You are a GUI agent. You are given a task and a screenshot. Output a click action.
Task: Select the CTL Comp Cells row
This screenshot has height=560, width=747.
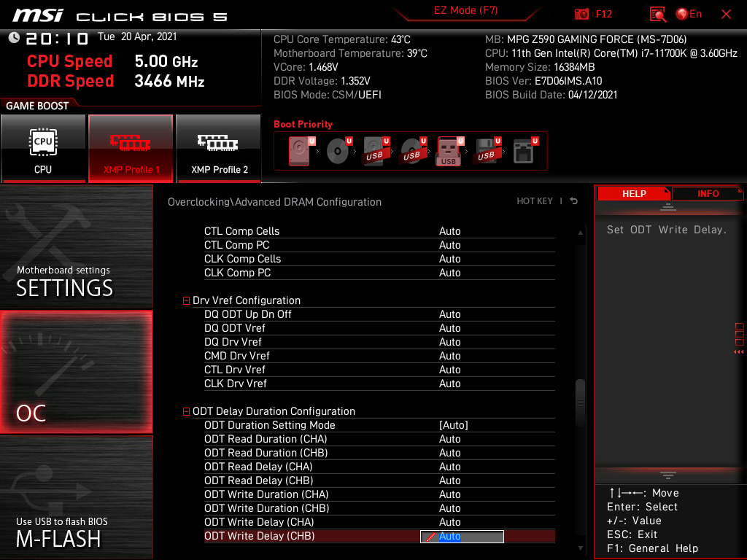coord(379,231)
